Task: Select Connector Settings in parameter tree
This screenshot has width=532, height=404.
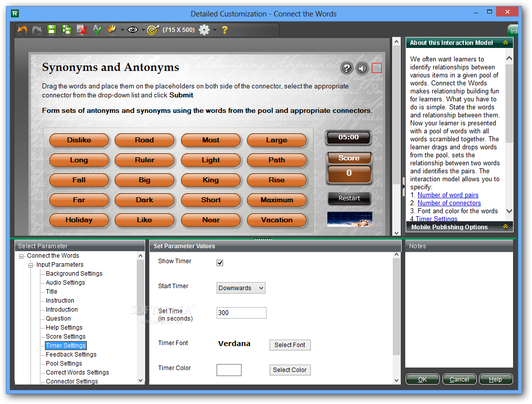Action: point(72,381)
